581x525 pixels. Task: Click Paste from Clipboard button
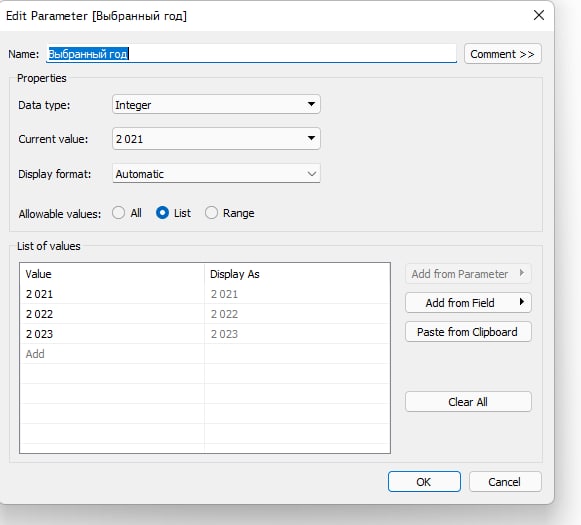468,332
